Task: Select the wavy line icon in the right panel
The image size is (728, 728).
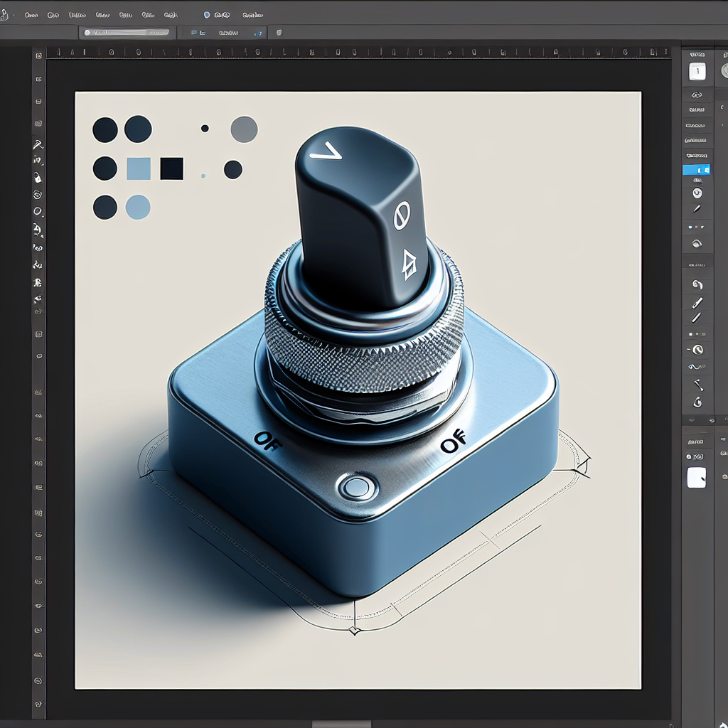Action: tap(697, 367)
